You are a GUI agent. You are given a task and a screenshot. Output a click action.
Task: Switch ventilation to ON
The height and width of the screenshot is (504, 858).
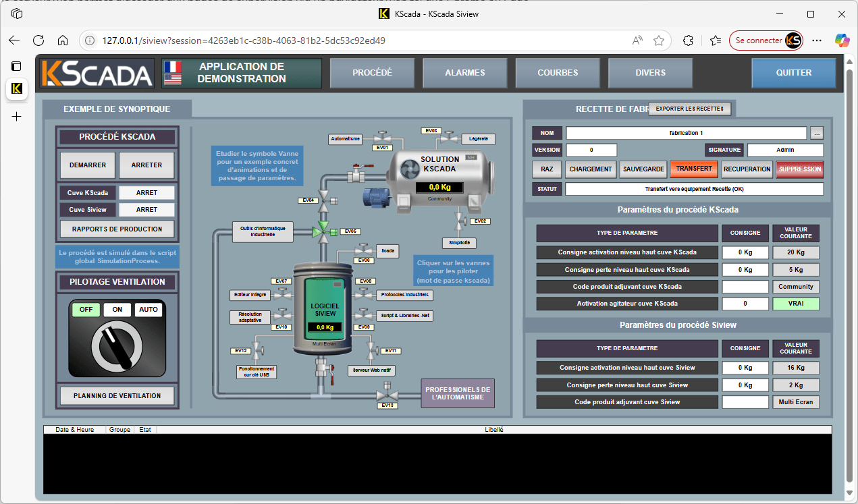(117, 310)
